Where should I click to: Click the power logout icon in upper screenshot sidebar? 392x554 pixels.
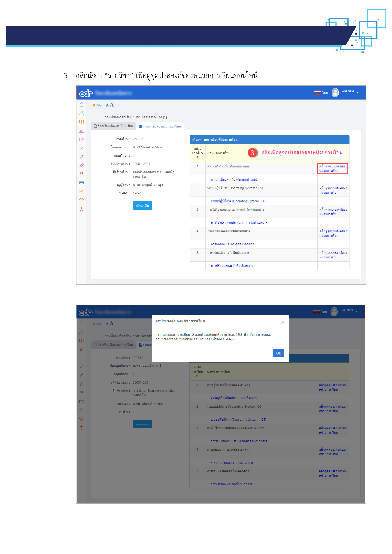pos(81,209)
